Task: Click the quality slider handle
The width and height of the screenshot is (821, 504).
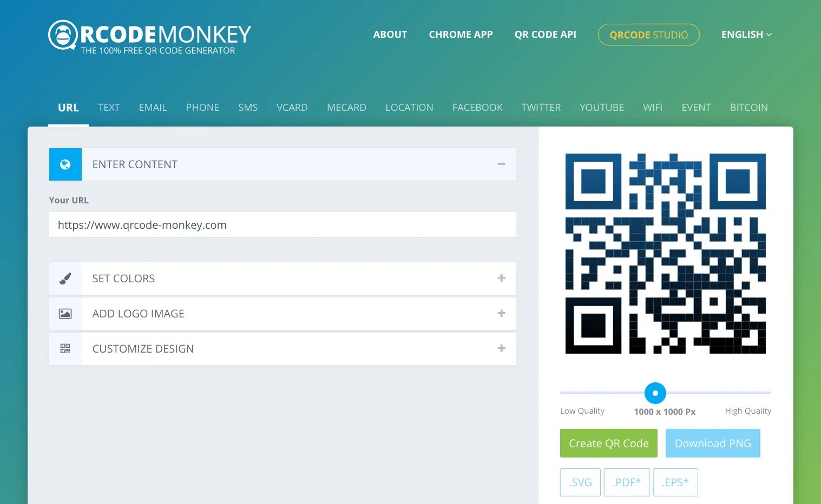Action: (655, 393)
